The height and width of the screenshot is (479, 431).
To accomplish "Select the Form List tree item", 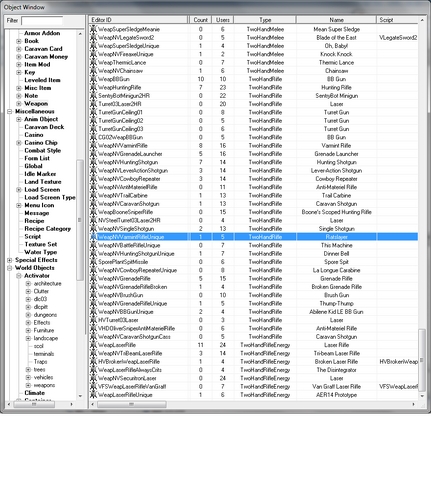I will point(37,158).
